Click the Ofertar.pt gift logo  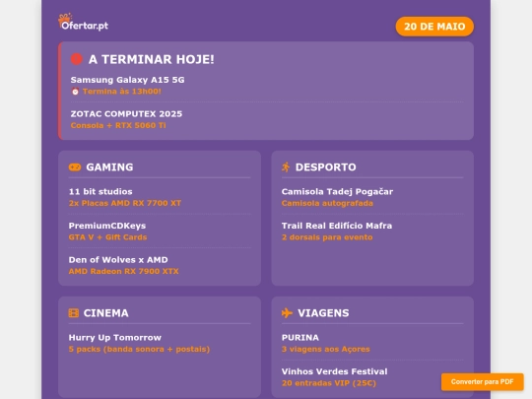pos(84,23)
